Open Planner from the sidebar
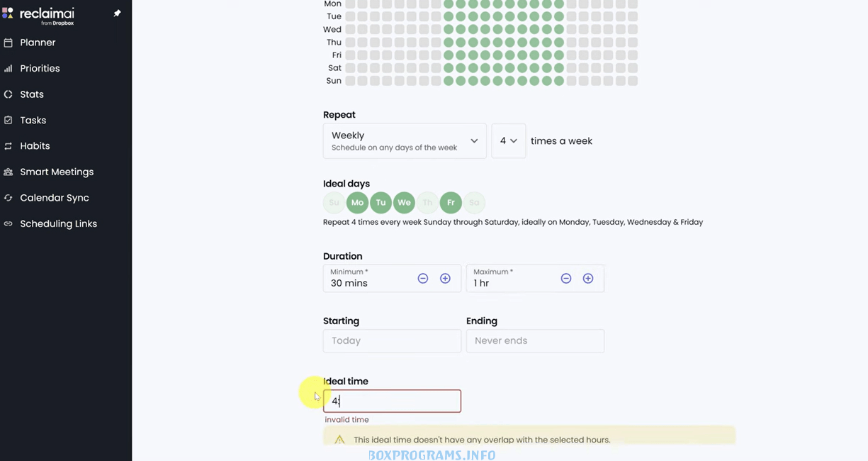868x461 pixels. [x=38, y=43]
